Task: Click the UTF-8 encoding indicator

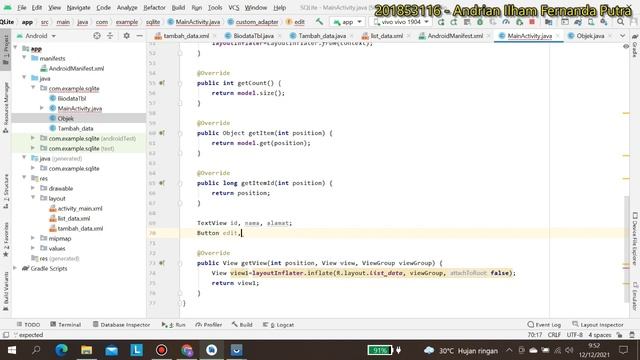Action: coord(575,335)
